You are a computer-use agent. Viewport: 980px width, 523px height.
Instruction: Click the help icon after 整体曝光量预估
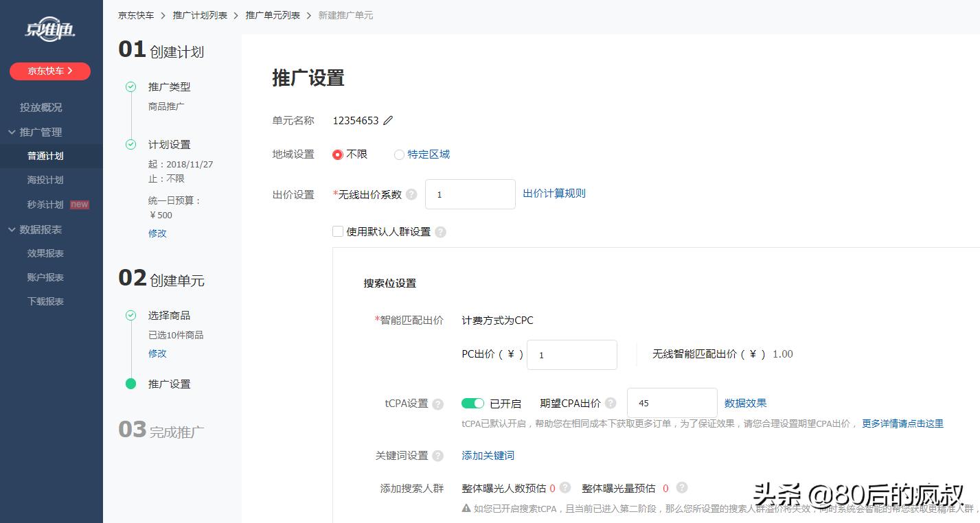681,487
